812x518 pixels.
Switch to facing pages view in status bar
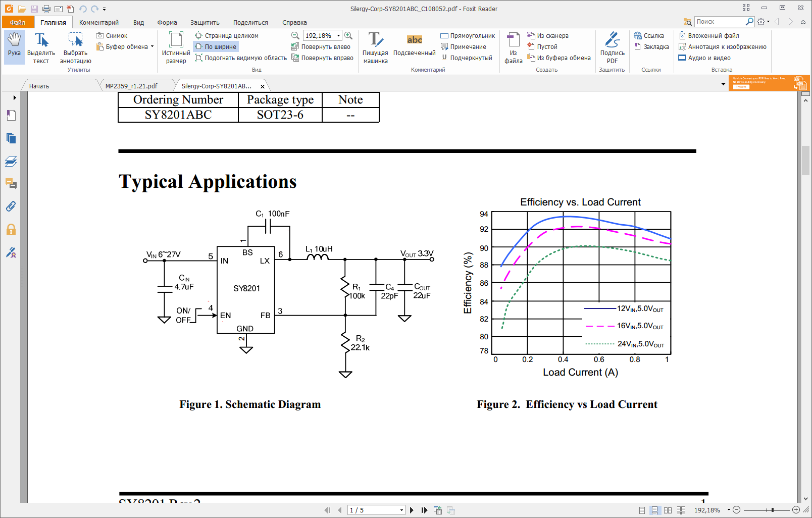pos(668,510)
